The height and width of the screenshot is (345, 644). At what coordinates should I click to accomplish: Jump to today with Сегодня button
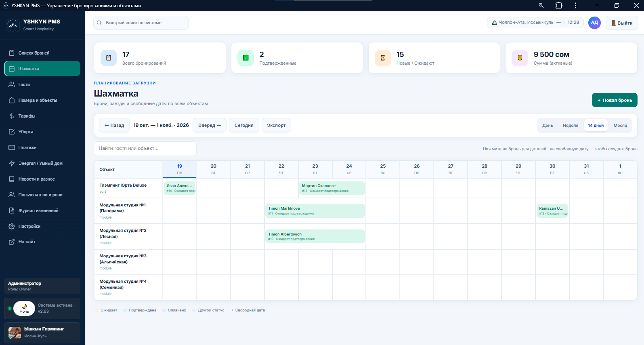coord(244,125)
